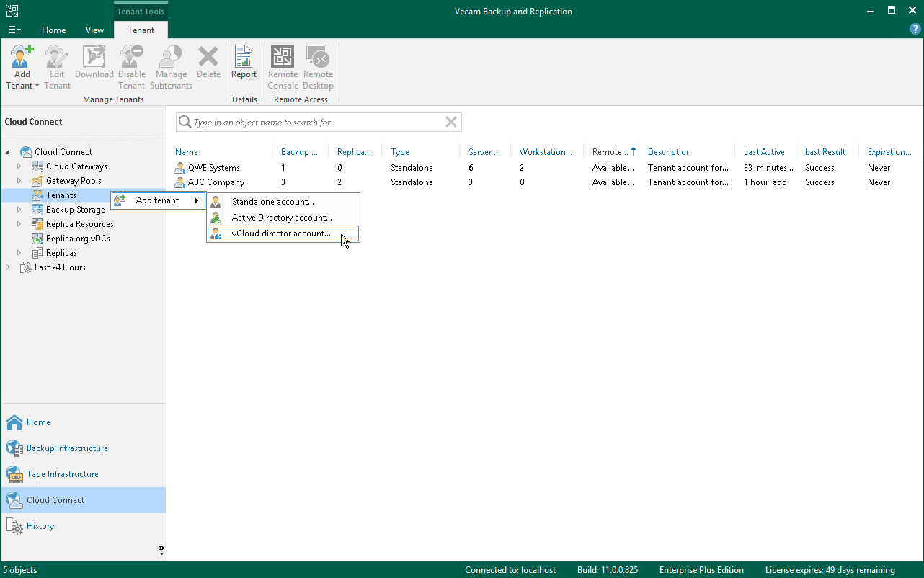Switch to the Home ribbon tab
Image resolution: width=924 pixels, height=578 pixels.
54,30
